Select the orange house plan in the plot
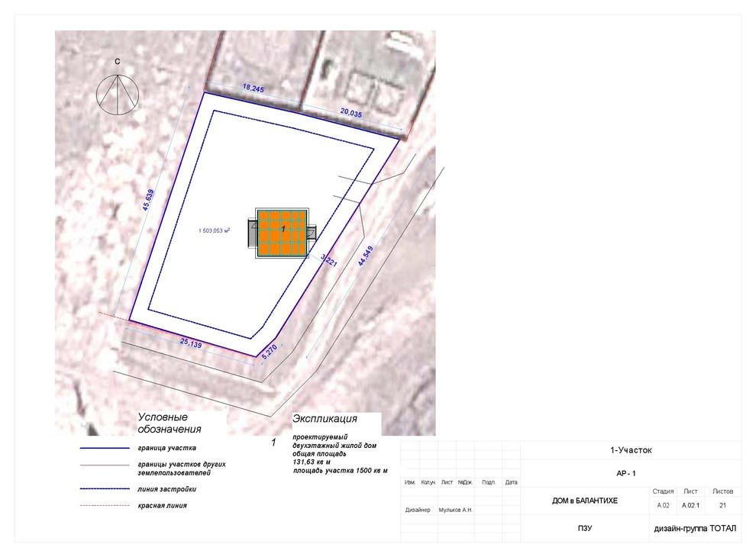Image resolution: width=756 pixels, height=557 pixels. (x=283, y=232)
